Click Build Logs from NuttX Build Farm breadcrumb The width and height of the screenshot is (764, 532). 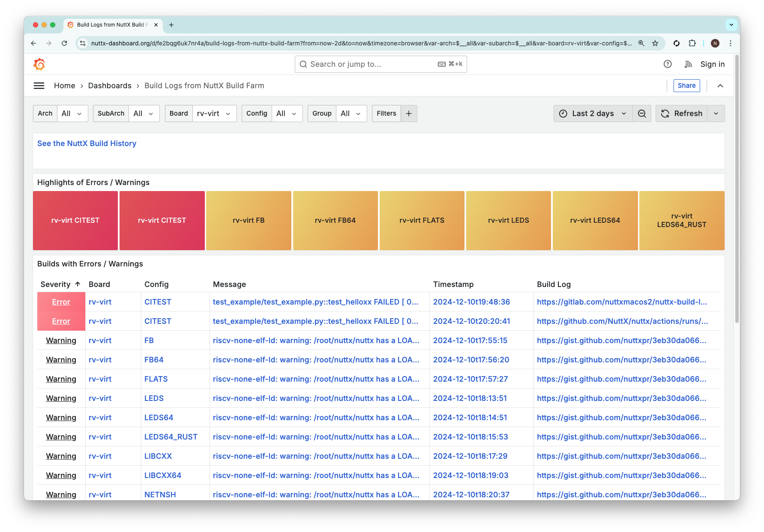pyautogui.click(x=204, y=86)
